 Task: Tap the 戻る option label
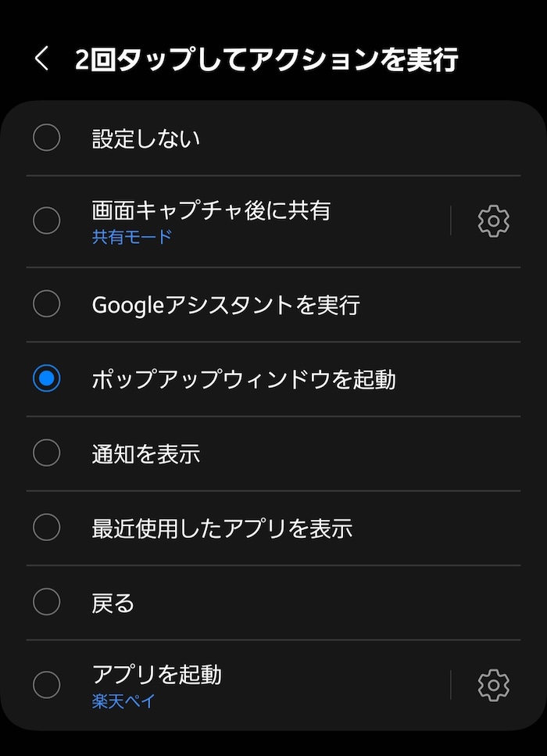[113, 604]
